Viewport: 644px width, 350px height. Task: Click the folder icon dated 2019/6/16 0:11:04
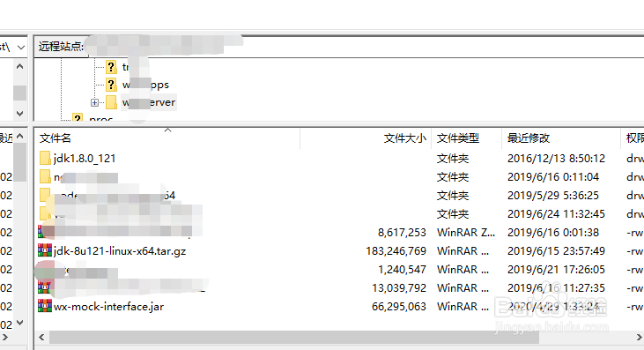(45, 176)
